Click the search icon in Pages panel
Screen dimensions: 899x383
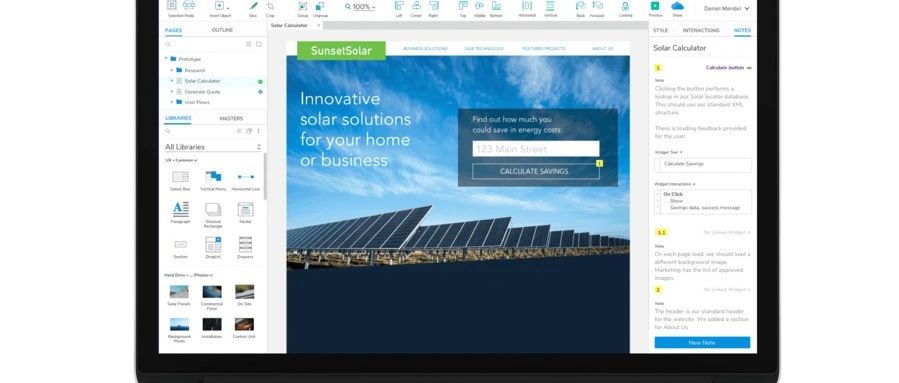[x=168, y=44]
